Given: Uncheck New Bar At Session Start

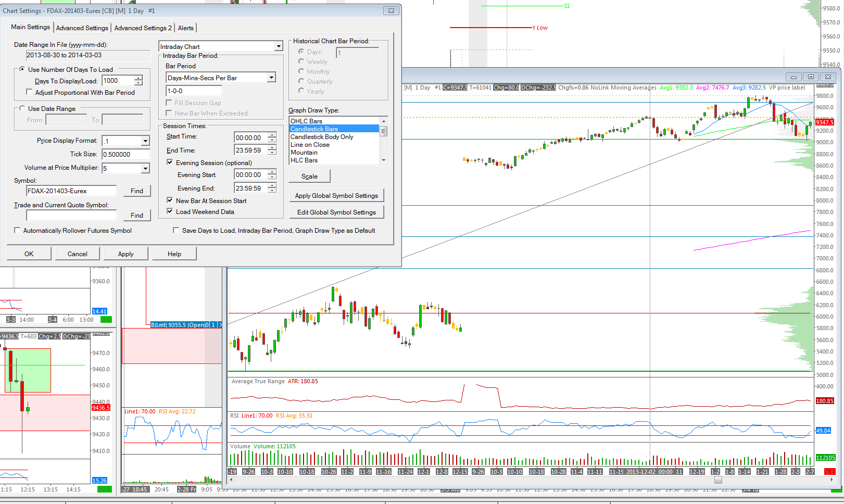Looking at the screenshot, I should pos(170,200).
